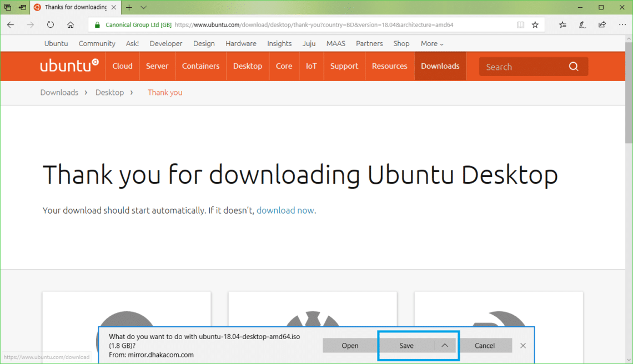Click the Add notes pen icon
Viewport: 633px width, 364px height.
click(582, 25)
